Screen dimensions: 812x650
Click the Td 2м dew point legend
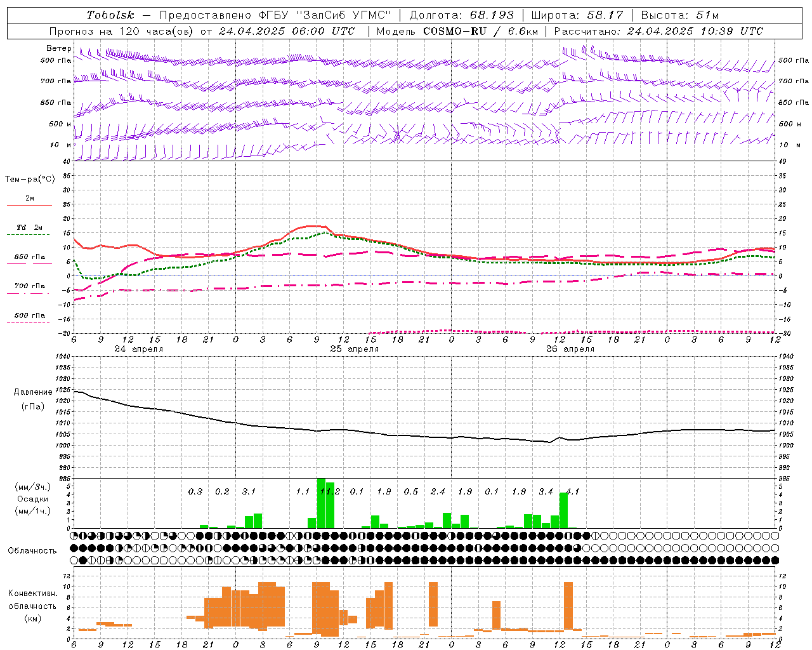pyautogui.click(x=30, y=227)
